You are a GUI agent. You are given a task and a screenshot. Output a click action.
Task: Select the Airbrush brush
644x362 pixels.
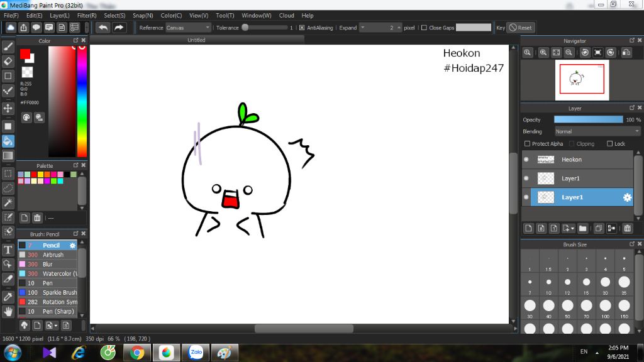point(48,255)
